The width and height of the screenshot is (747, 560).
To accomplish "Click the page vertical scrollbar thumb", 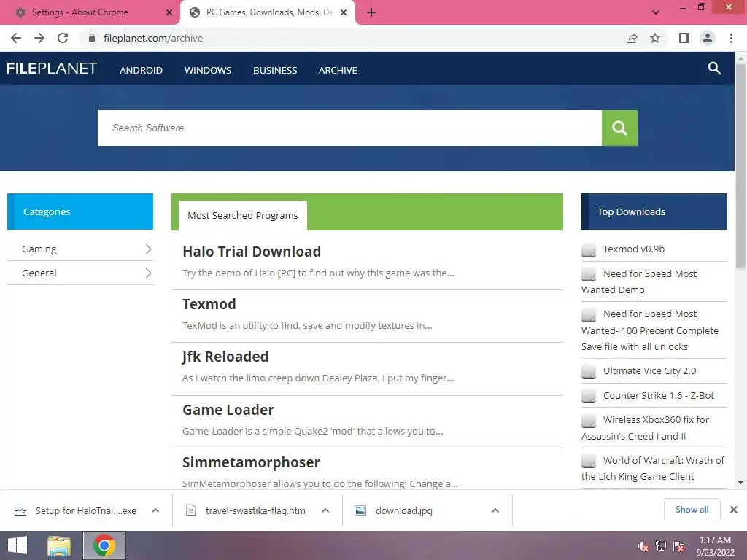I will (x=741, y=167).
